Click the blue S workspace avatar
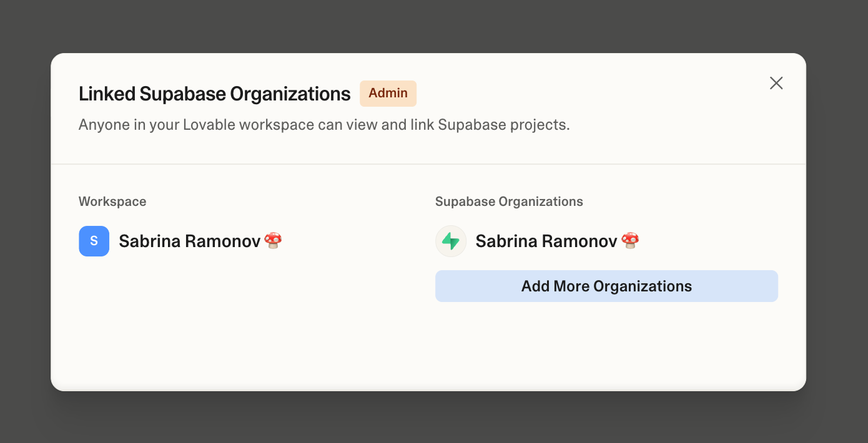 [94, 241]
